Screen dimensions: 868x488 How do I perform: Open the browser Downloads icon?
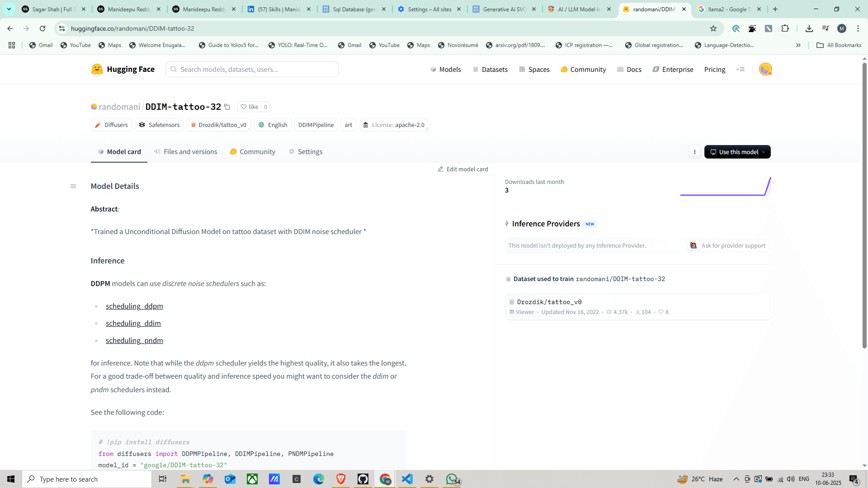point(809,28)
